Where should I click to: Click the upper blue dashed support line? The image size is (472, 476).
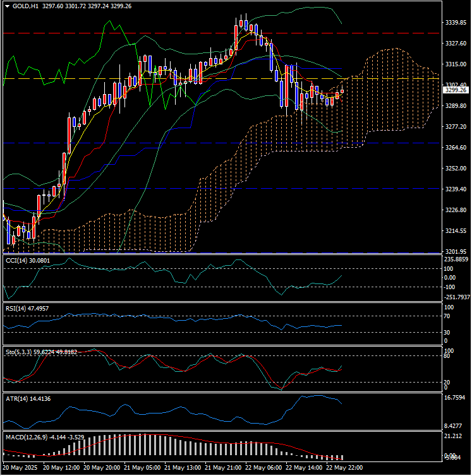point(126,143)
